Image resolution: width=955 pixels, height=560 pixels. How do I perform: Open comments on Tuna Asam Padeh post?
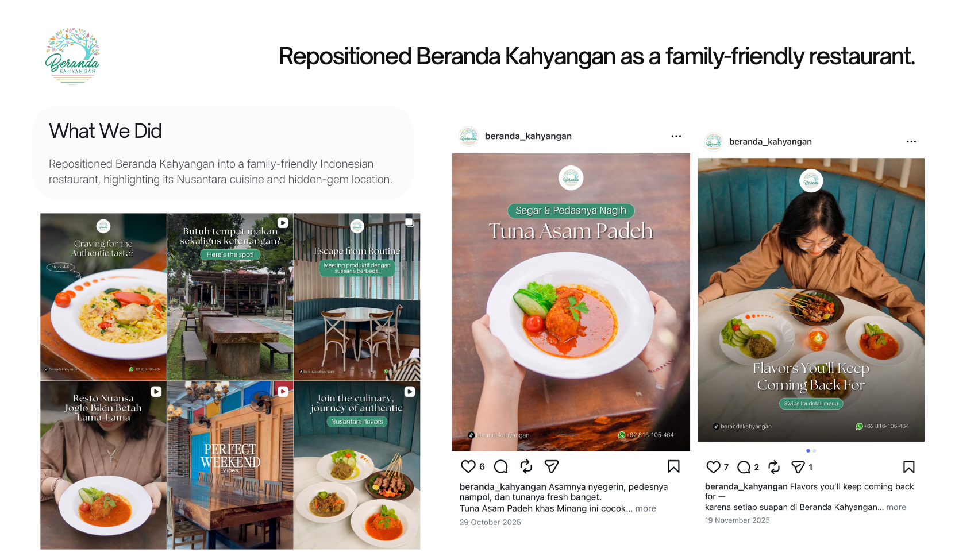(x=501, y=466)
